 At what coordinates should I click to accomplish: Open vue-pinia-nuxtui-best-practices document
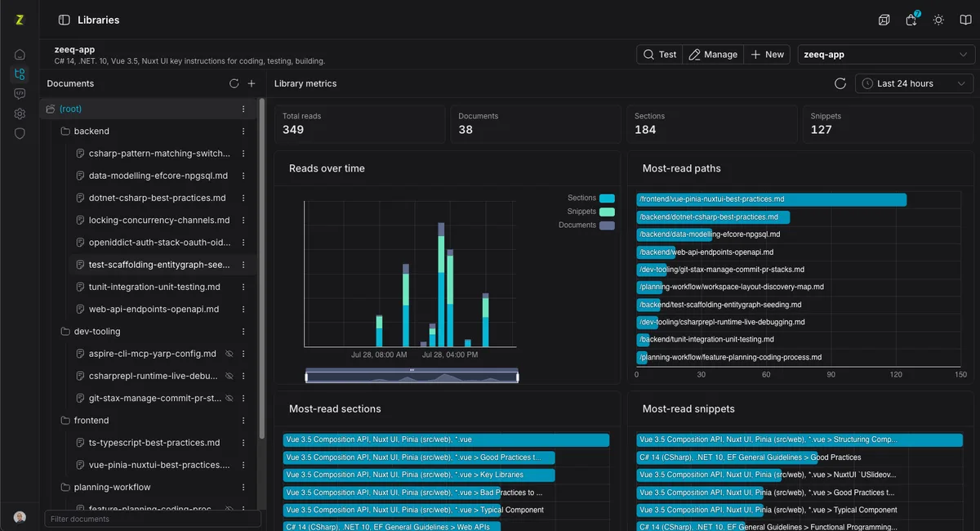coord(159,465)
